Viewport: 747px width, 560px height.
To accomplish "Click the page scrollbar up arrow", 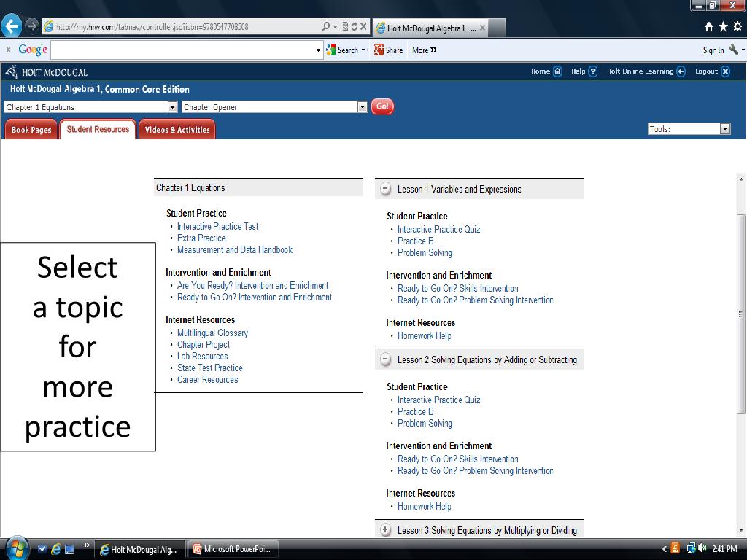I will click(x=741, y=179).
